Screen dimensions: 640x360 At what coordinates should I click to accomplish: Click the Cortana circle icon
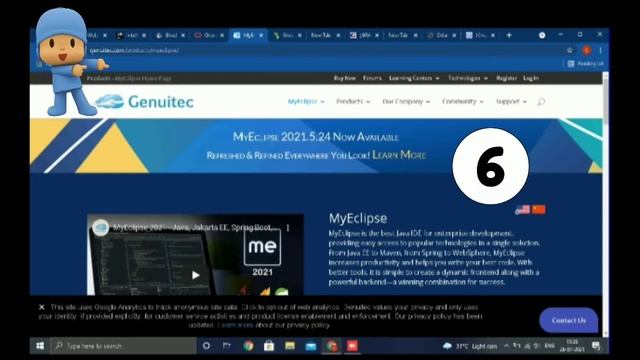point(207,346)
